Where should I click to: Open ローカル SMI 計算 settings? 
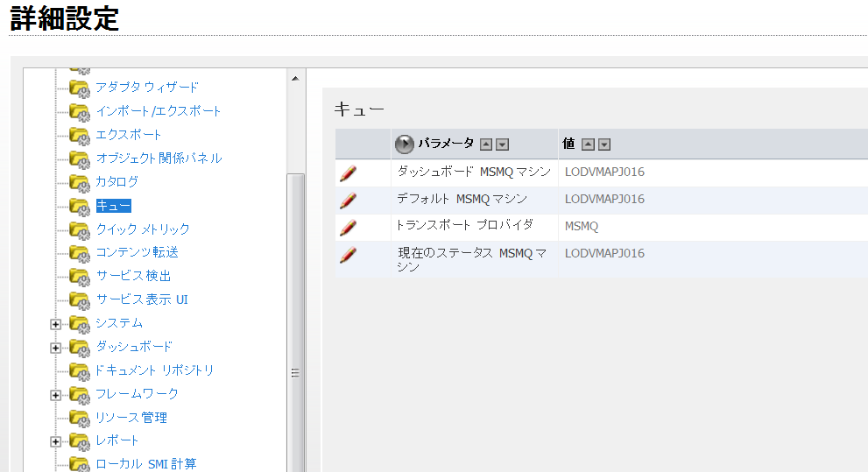(146, 464)
